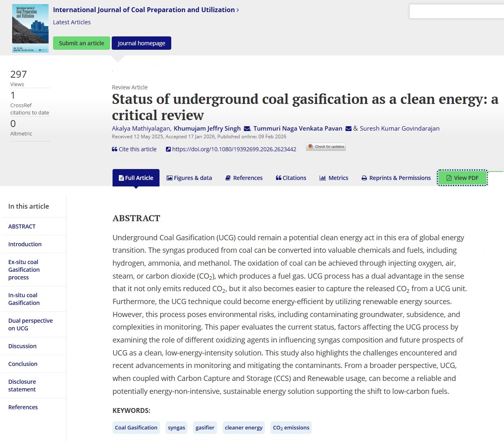Viewport: 504px width, 442px height.
Task: Click the Submit an article button
Action: point(81,43)
